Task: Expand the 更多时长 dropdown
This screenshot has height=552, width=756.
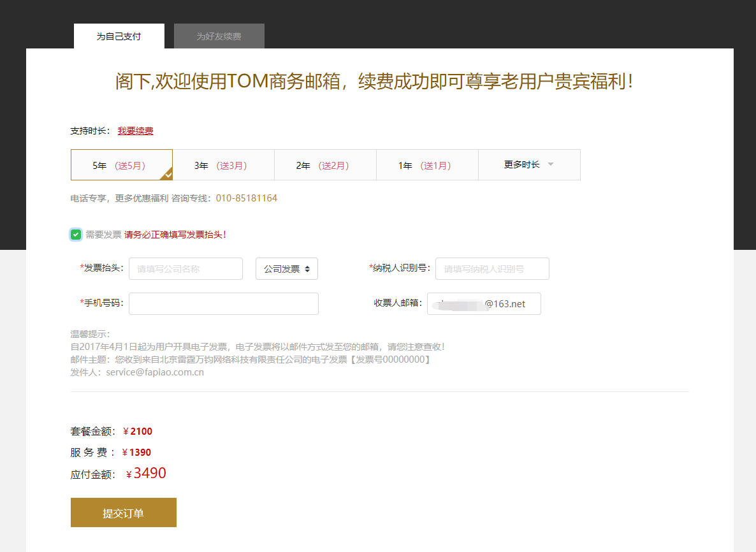Action: pos(530,165)
